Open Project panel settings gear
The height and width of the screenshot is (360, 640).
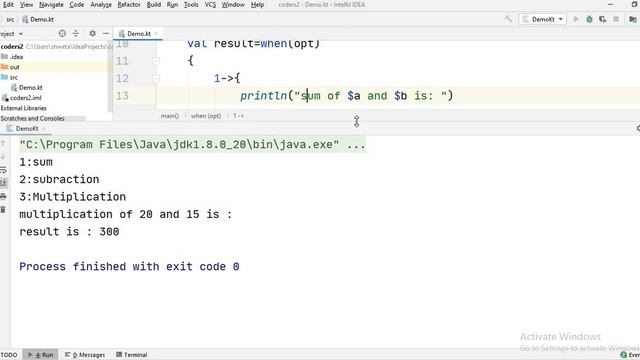click(x=93, y=33)
